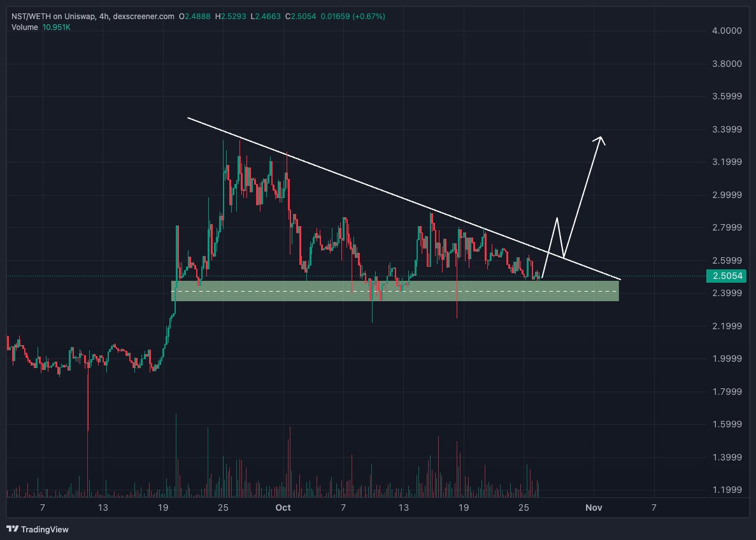Image resolution: width=756 pixels, height=540 pixels.
Task: Open the TradingView wordmark link
Action: [x=45, y=529]
